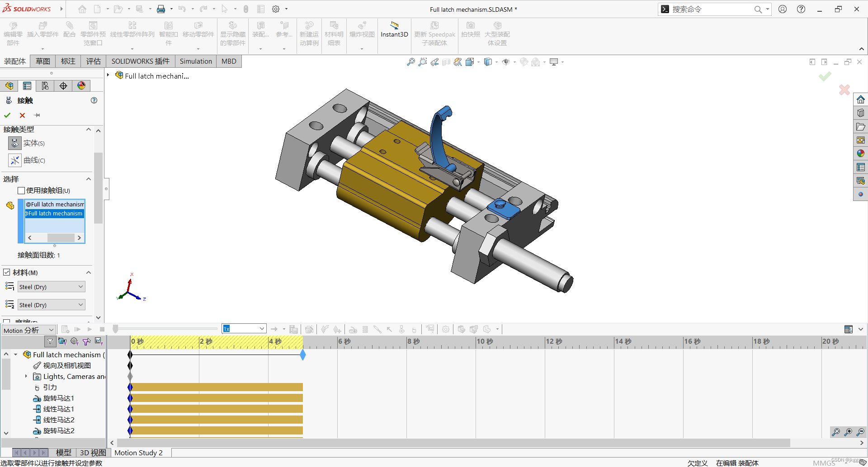
Task: Select the 爆炸视图 (Exploded View) tool
Action: click(x=362, y=33)
